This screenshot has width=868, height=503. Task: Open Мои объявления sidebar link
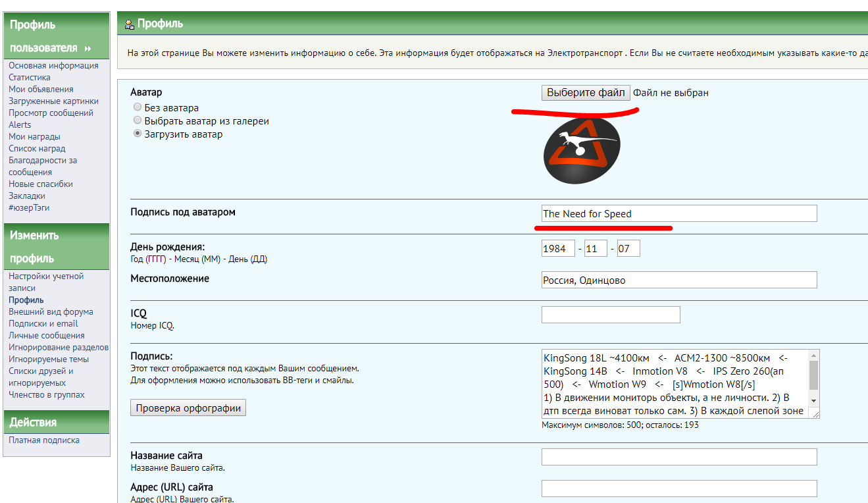tap(41, 89)
